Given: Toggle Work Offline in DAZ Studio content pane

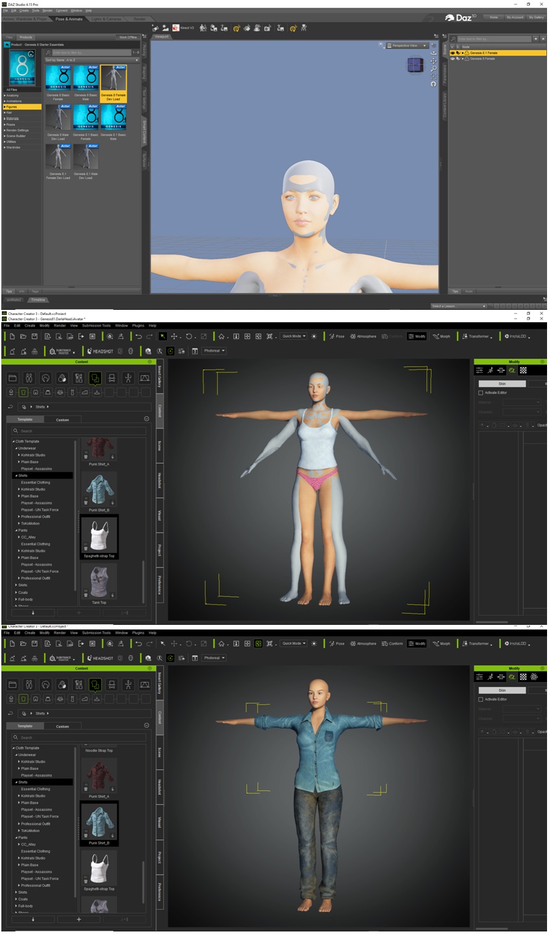Looking at the screenshot, I should click(x=128, y=37).
